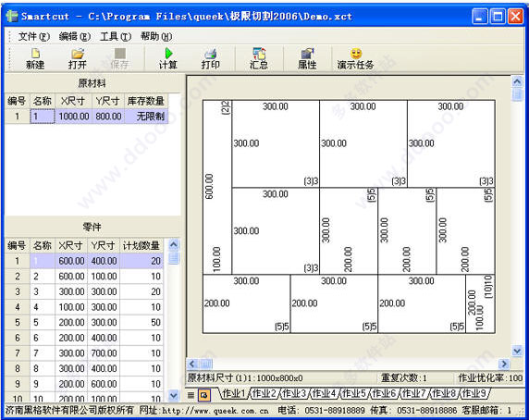This screenshot has height=420, width=529.
Task: Click status bar 原材料尺寸 text
Action: [x=245, y=378]
